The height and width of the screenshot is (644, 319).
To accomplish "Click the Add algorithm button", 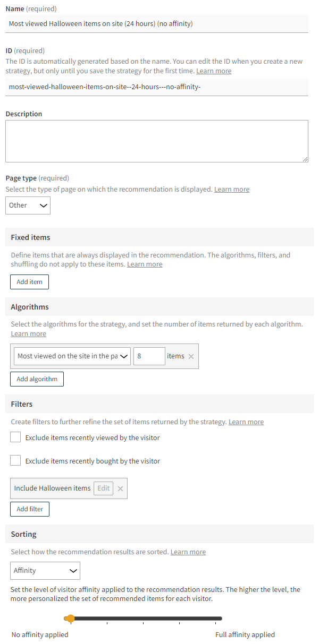I will [37, 379].
